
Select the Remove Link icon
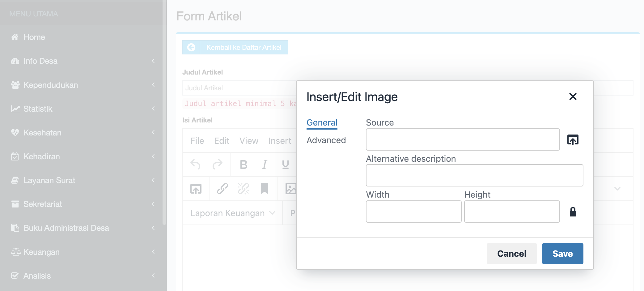coord(243,189)
